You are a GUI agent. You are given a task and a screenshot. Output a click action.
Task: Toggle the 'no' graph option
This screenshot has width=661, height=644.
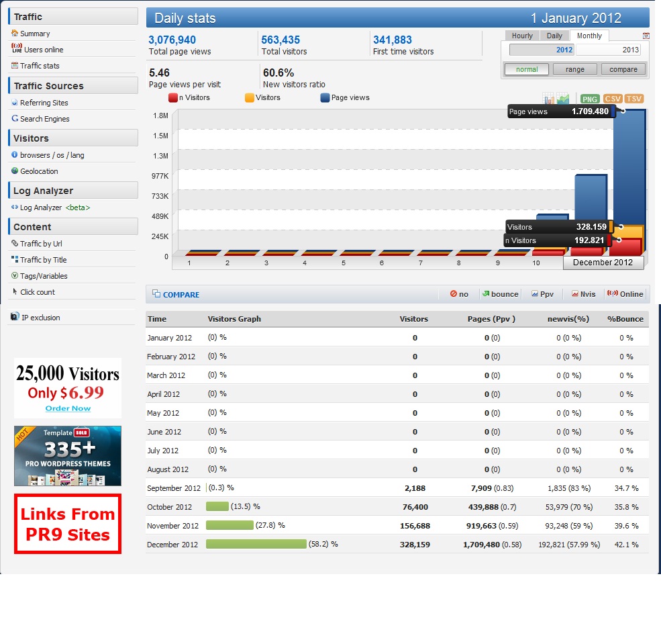[459, 294]
